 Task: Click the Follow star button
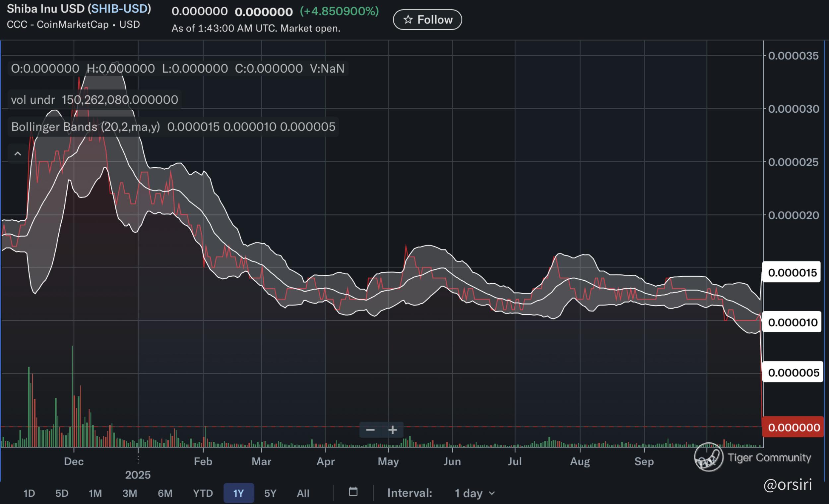pyautogui.click(x=427, y=20)
